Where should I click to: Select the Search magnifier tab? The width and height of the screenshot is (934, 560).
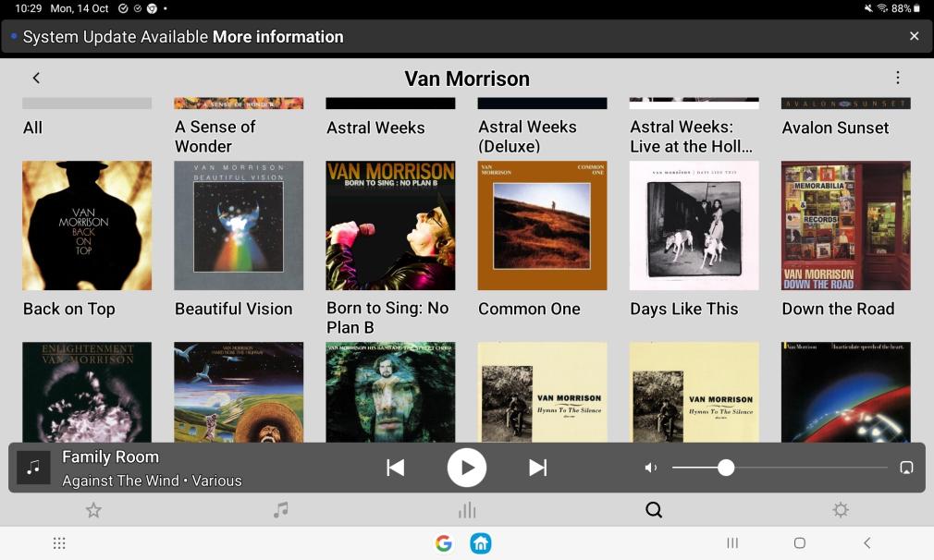(654, 510)
